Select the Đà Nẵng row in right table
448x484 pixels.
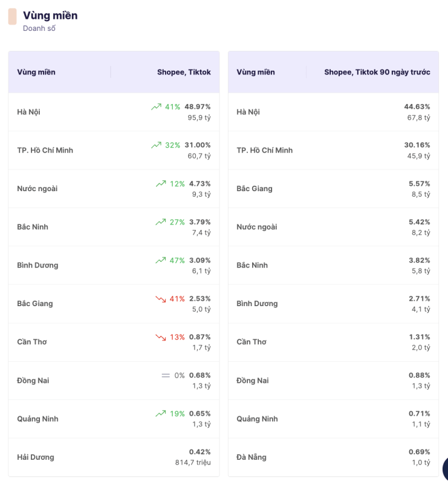click(252, 457)
